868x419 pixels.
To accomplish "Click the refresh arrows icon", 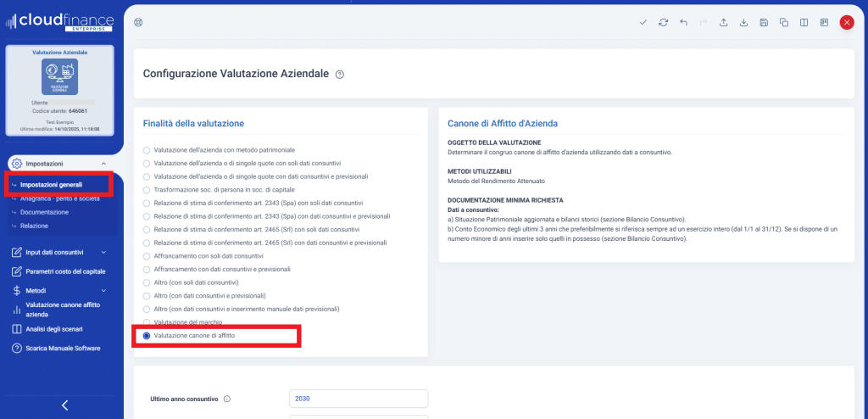I will coord(663,22).
